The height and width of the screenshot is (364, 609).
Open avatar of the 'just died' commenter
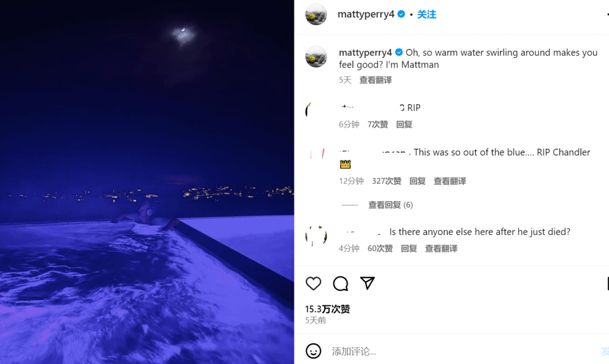[x=316, y=236]
